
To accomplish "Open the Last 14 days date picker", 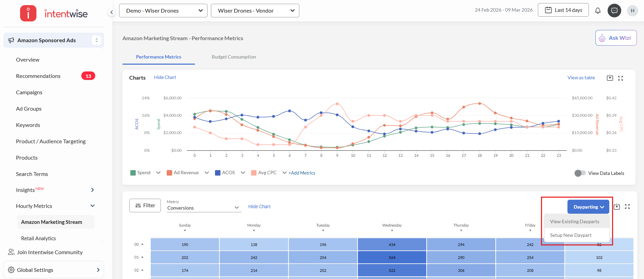I will 563,10.
